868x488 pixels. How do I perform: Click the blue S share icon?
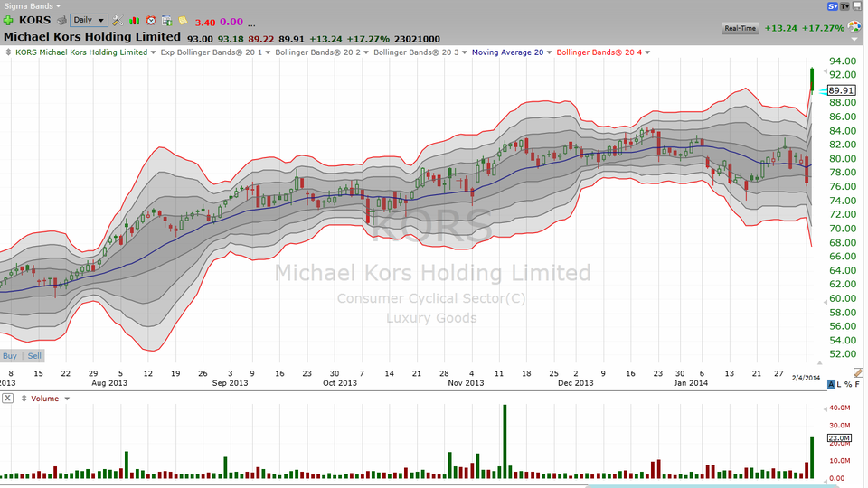pyautogui.click(x=833, y=6)
